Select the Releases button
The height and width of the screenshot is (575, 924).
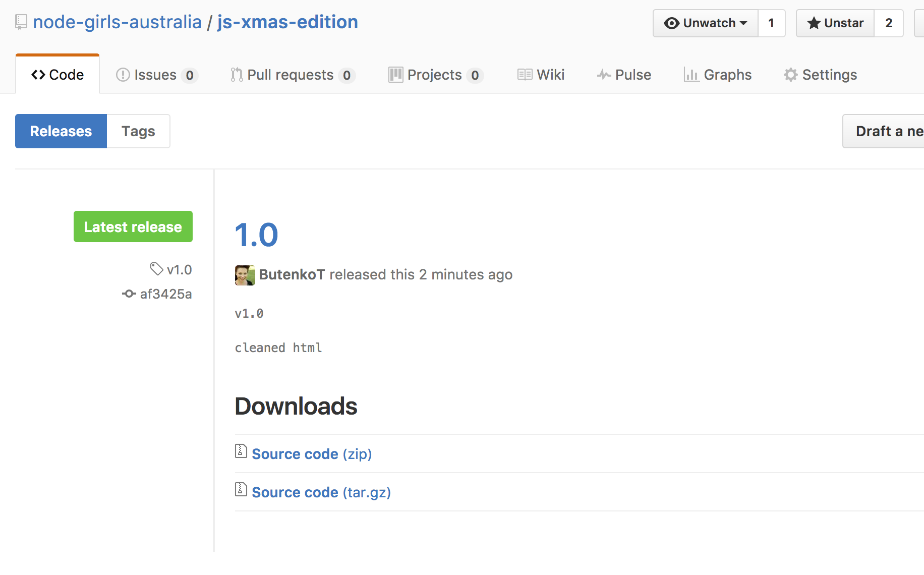pyautogui.click(x=61, y=131)
